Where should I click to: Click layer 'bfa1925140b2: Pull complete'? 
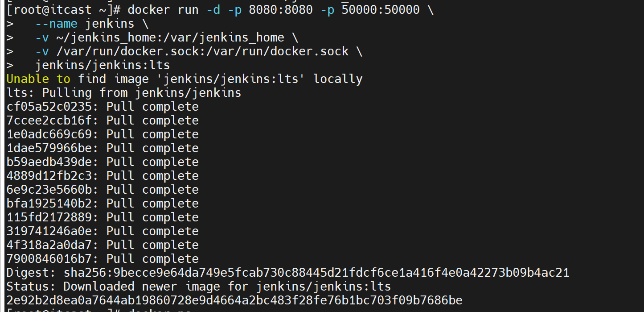pyautogui.click(x=103, y=204)
